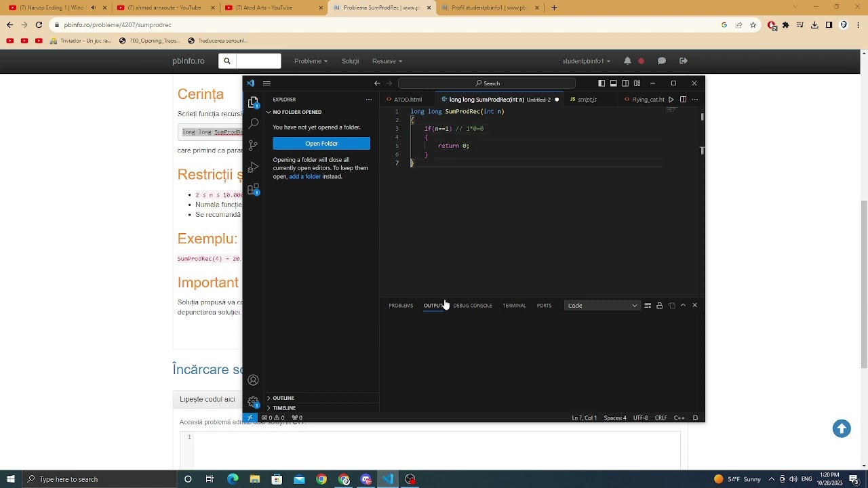The height and width of the screenshot is (488, 868).
Task: Open Explorer Views and More Actions ellipsis
Action: pos(369,100)
